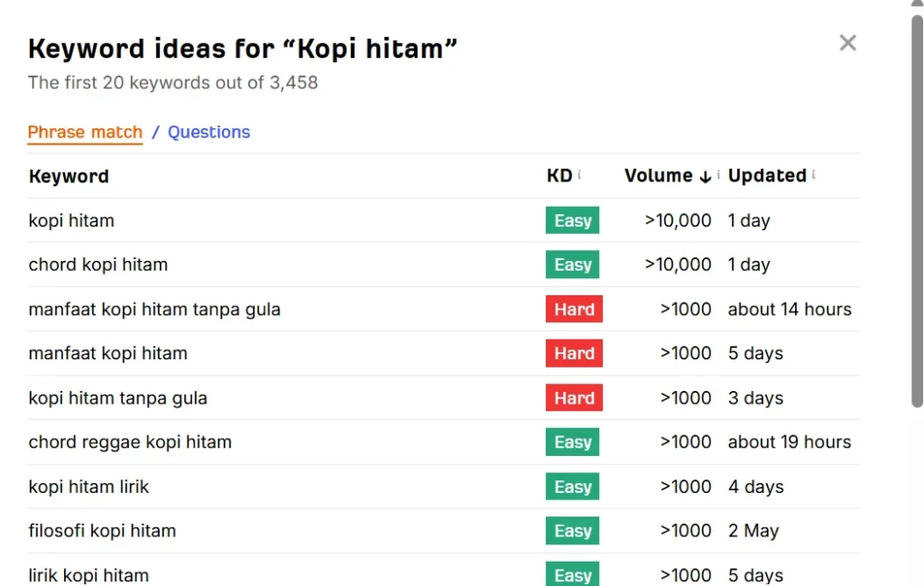Toggle sort arrow on Volume column
This screenshot has height=586, width=924.
tap(705, 176)
